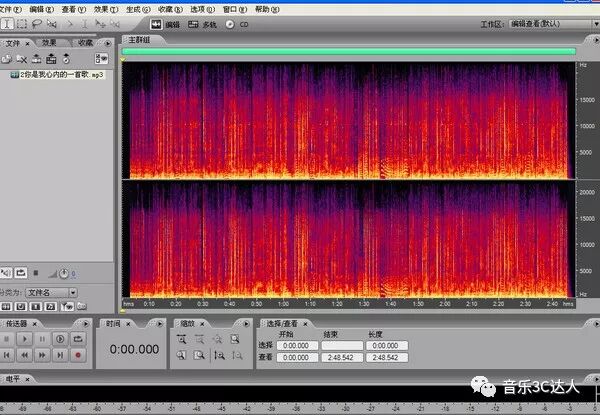
Task: Click the red Record button
Action: click(78, 355)
